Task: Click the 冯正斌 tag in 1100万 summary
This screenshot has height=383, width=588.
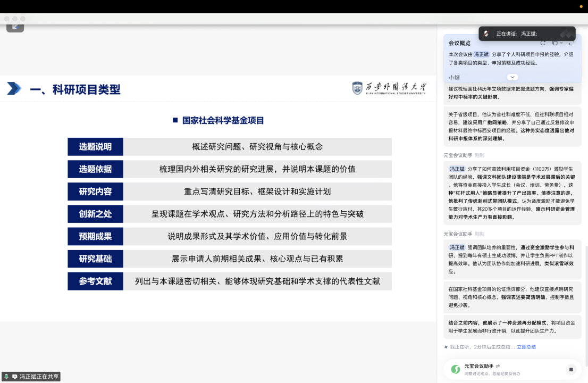Action: pos(457,169)
